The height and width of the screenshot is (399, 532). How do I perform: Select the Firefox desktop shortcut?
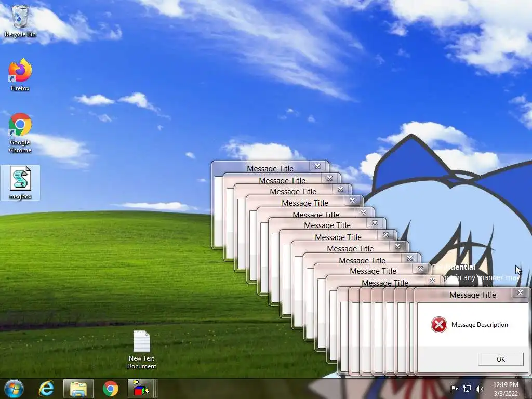point(20,75)
